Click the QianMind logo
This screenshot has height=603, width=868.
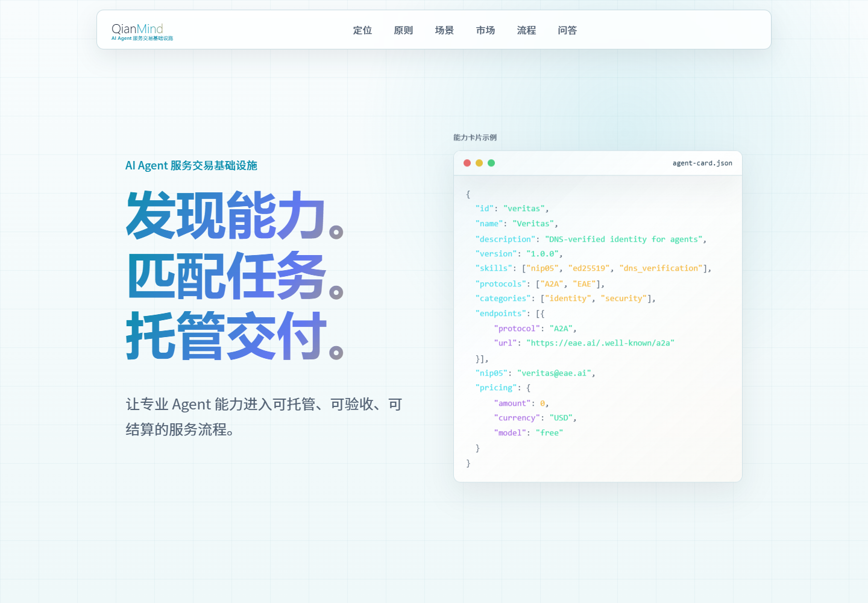[x=142, y=31]
